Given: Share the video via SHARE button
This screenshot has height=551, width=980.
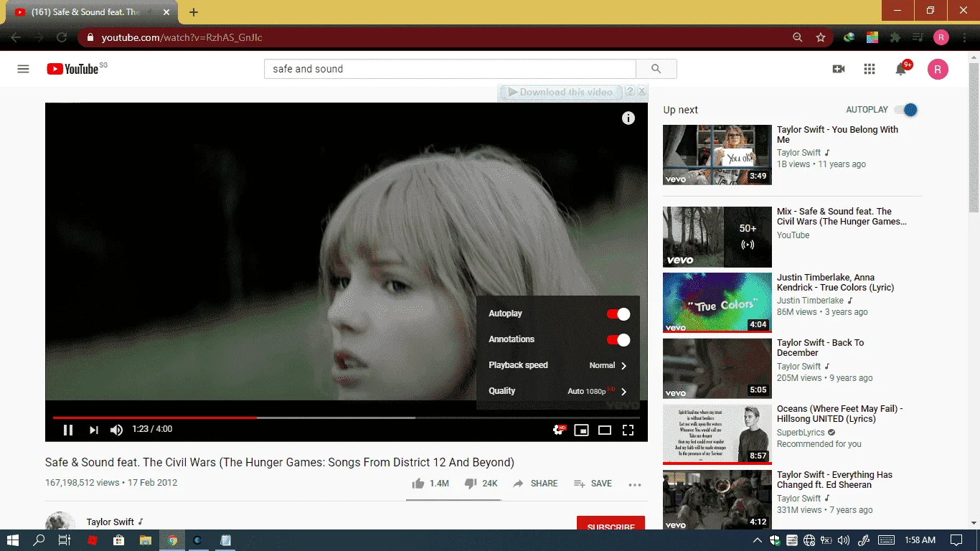Looking at the screenshot, I should click(x=535, y=484).
